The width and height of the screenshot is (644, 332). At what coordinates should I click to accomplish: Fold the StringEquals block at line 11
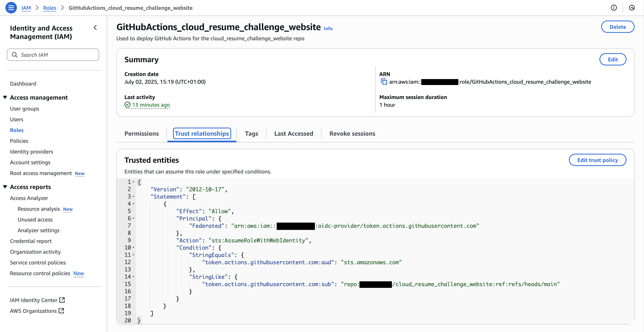tap(133, 255)
